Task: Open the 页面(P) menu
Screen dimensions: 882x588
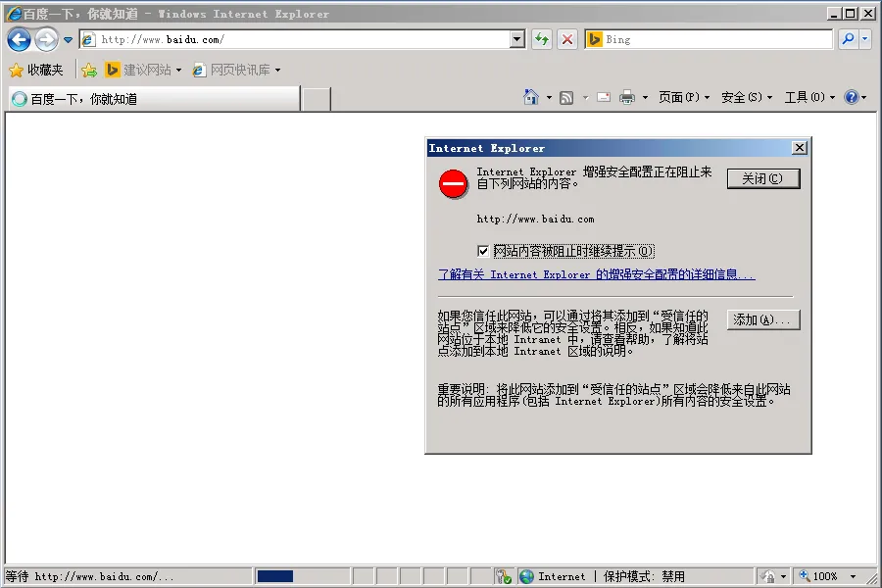Action: pos(684,98)
